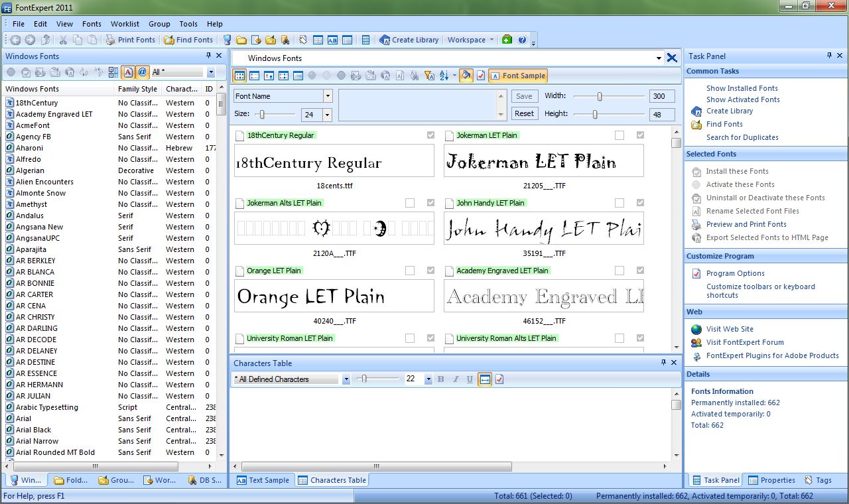Click the Size slider handle

tap(262, 115)
